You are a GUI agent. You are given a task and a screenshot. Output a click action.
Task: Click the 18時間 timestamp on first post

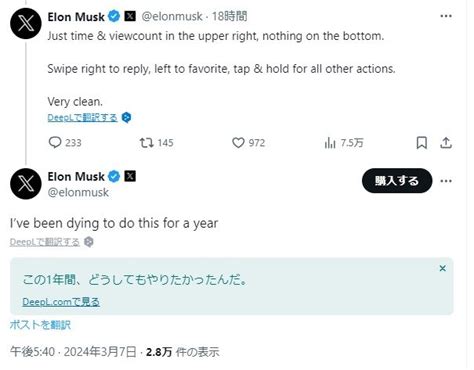[x=230, y=16]
